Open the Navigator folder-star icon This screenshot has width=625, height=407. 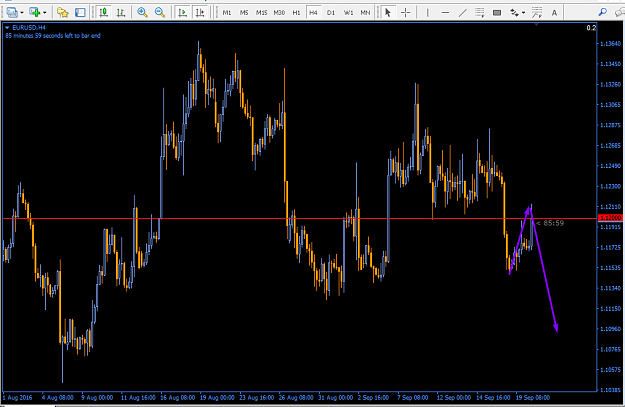click(63, 13)
